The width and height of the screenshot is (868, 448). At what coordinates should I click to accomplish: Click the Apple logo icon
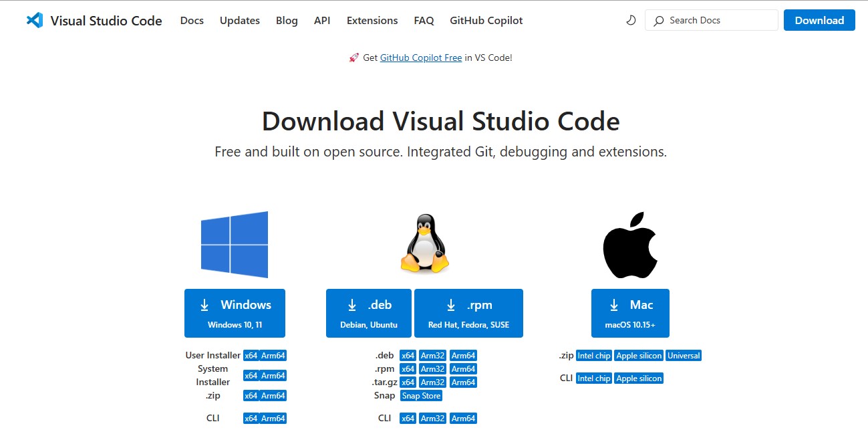630,245
